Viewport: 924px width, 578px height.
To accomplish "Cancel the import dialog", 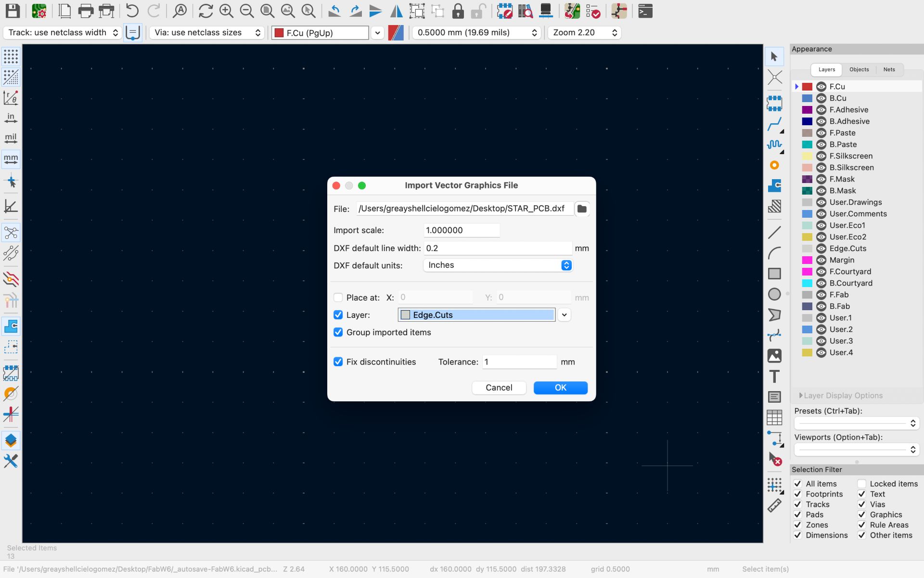I will pyautogui.click(x=499, y=388).
